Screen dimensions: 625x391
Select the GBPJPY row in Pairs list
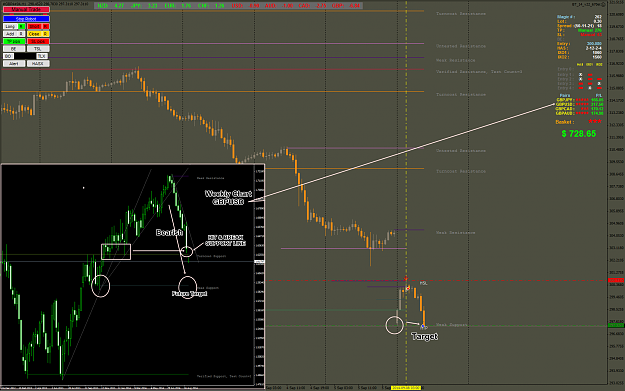(580, 100)
